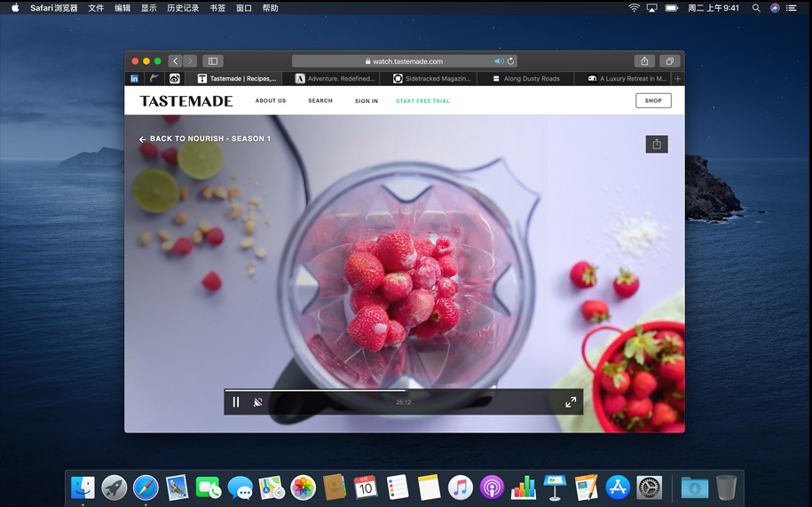
Task: Click the share icon on the video
Action: (656, 145)
